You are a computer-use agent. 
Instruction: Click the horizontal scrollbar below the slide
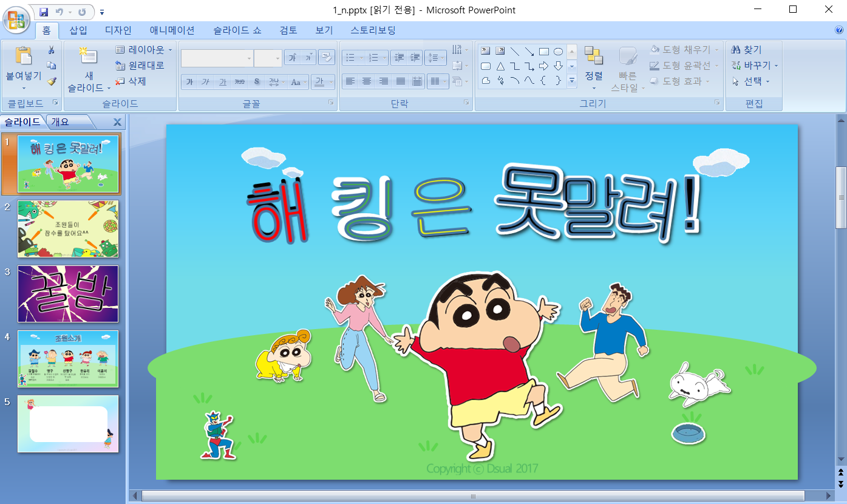pyautogui.click(x=473, y=496)
